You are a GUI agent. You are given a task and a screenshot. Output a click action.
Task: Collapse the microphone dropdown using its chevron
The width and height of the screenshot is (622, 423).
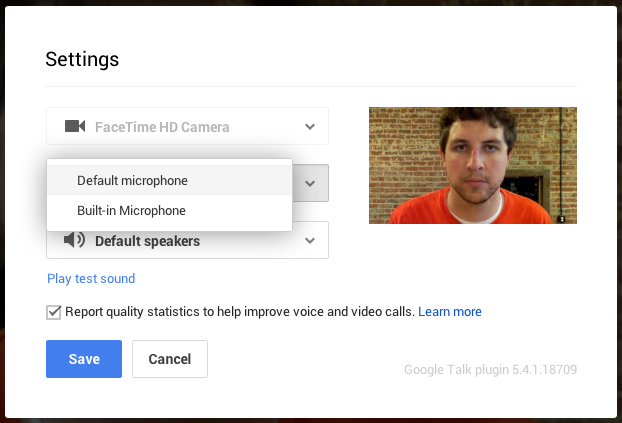tap(310, 183)
